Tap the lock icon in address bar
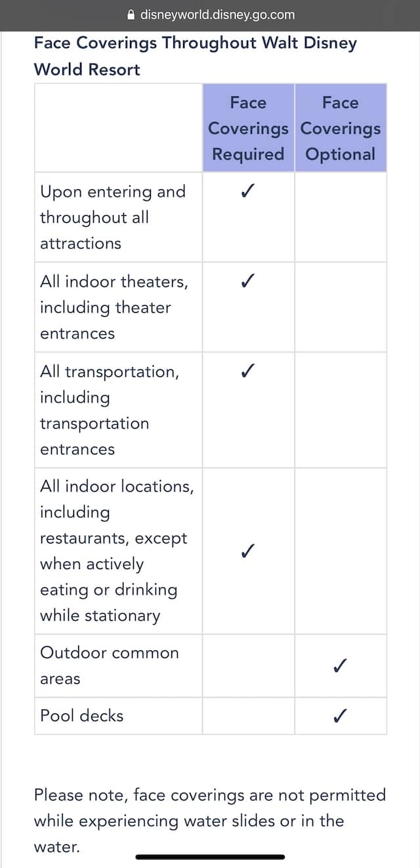This screenshot has width=420, height=868. (x=131, y=14)
